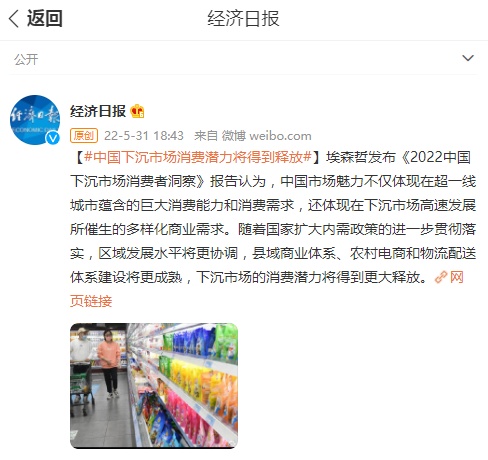Select the 公开 visibility label
Viewport: 488px width, 460px height.
point(26,60)
